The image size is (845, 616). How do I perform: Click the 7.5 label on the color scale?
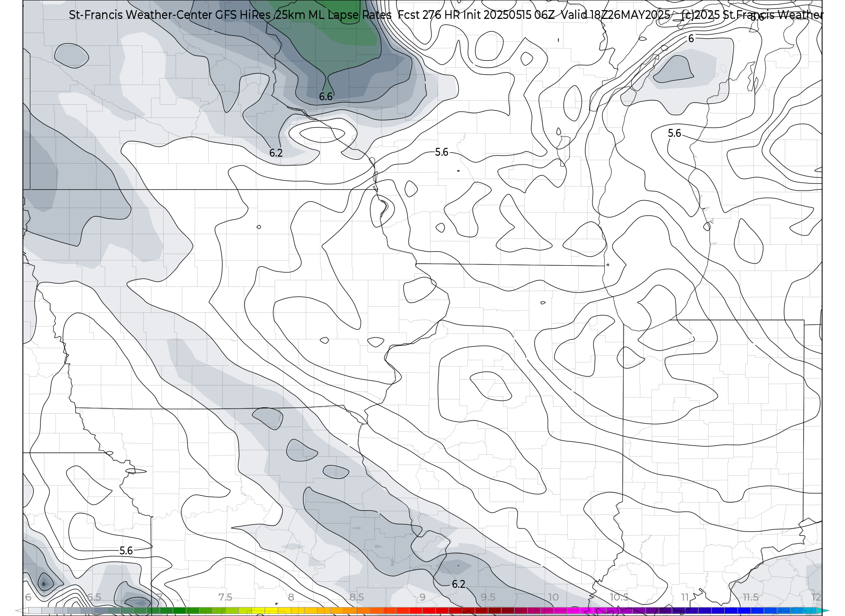[225, 597]
